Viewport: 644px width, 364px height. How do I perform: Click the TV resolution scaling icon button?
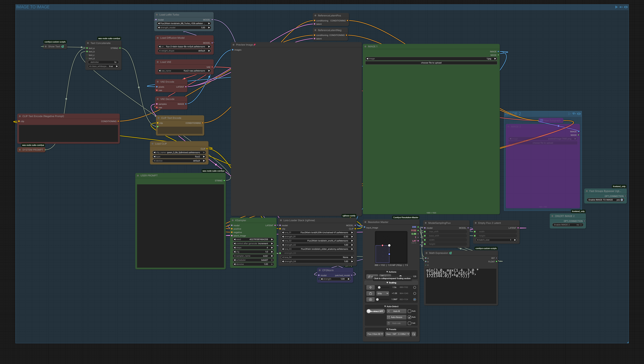click(x=370, y=294)
